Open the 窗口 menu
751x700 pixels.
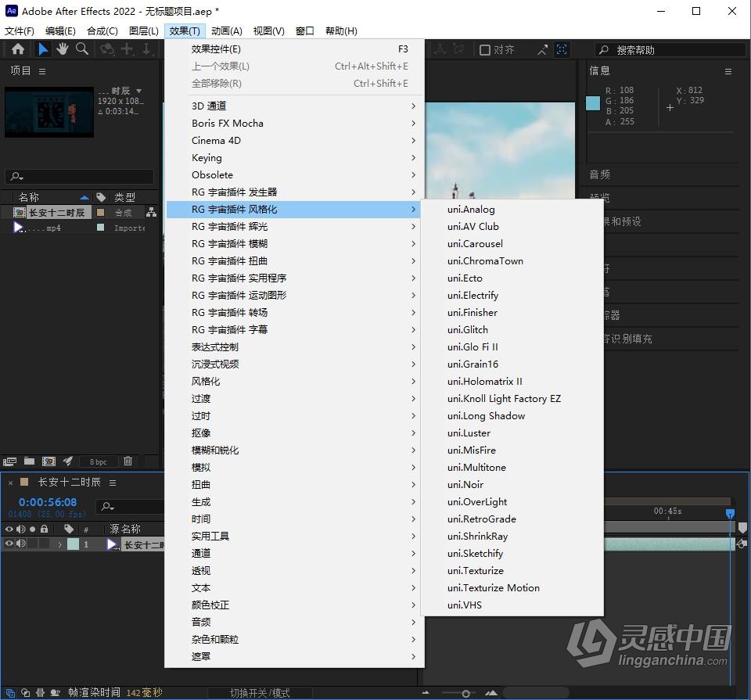(x=304, y=31)
